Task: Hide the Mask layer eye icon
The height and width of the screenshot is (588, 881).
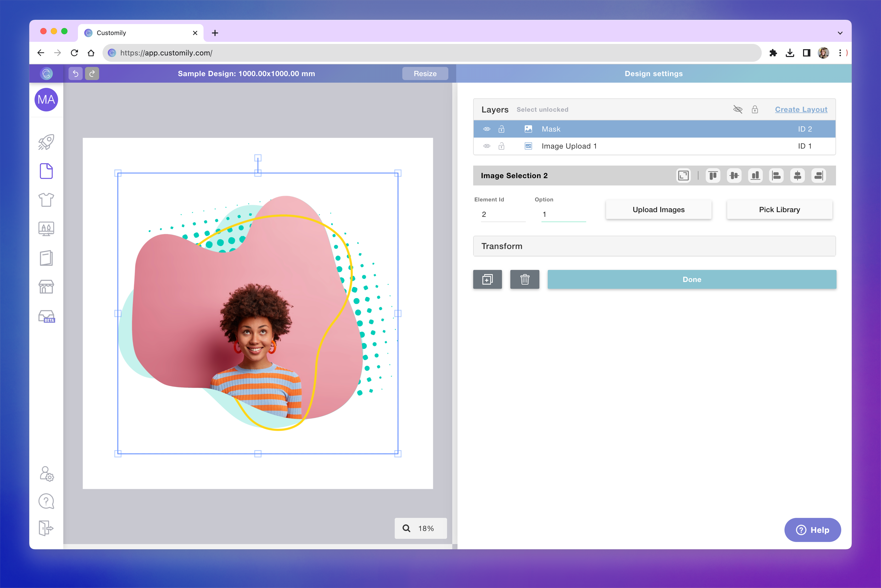Action: [x=487, y=129]
